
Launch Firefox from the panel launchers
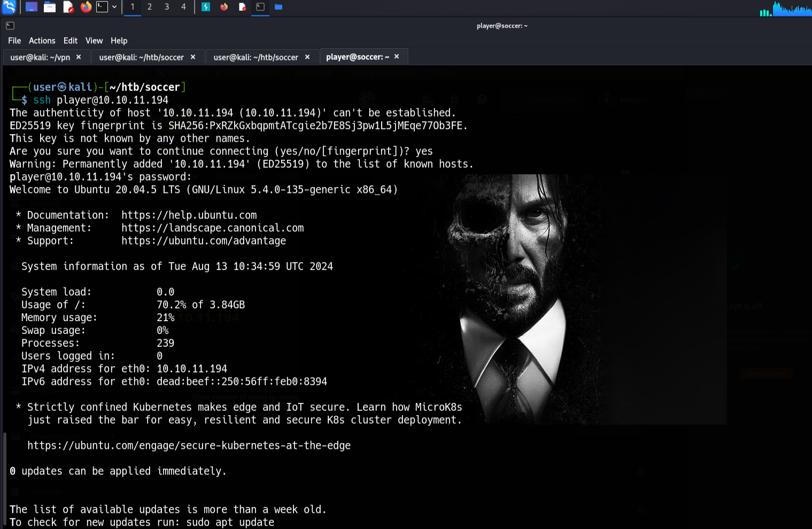(86, 7)
